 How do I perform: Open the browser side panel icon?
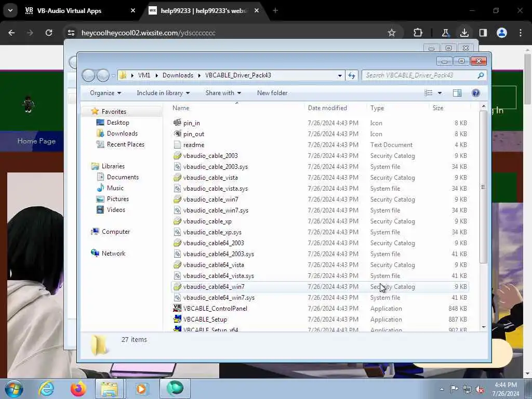[x=483, y=33]
